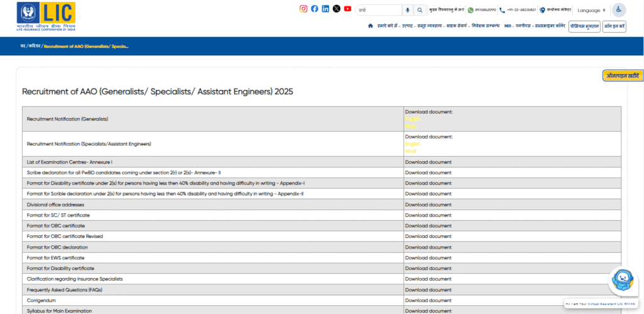Click the search magnifier icon
The image size is (644, 314).
(x=419, y=10)
